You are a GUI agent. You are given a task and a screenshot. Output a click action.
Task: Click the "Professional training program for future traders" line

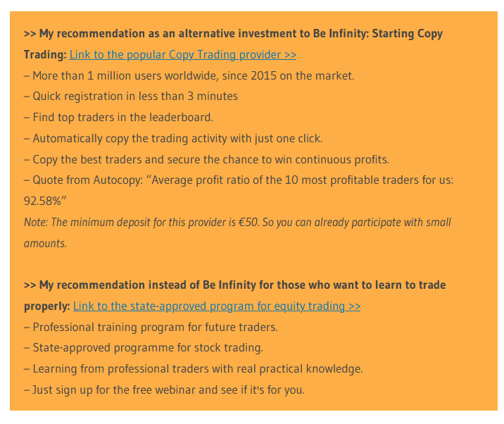pos(151,328)
